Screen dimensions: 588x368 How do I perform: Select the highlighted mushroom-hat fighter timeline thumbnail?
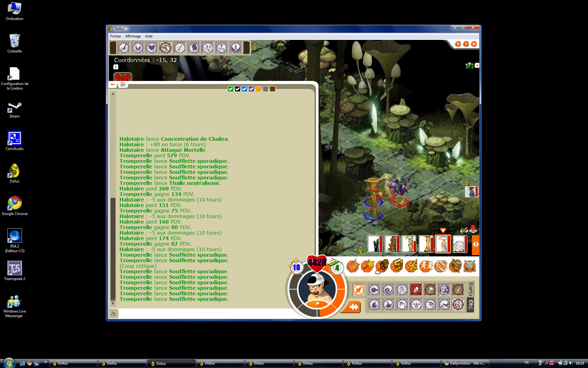coord(443,244)
